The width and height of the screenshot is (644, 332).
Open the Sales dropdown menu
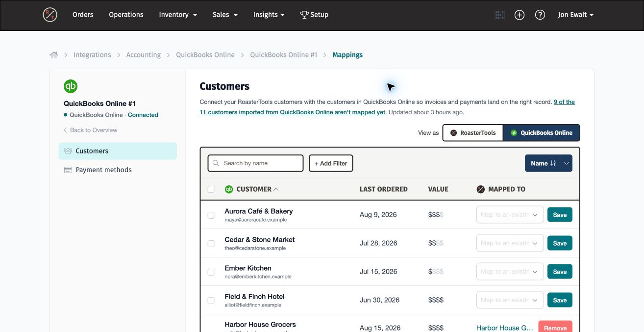[225, 15]
